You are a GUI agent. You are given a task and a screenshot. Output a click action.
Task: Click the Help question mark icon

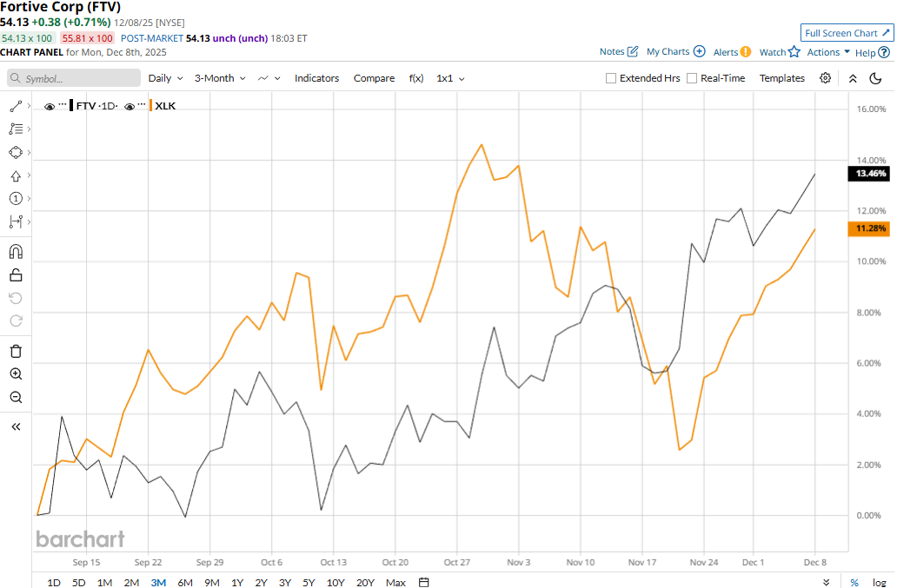(884, 53)
